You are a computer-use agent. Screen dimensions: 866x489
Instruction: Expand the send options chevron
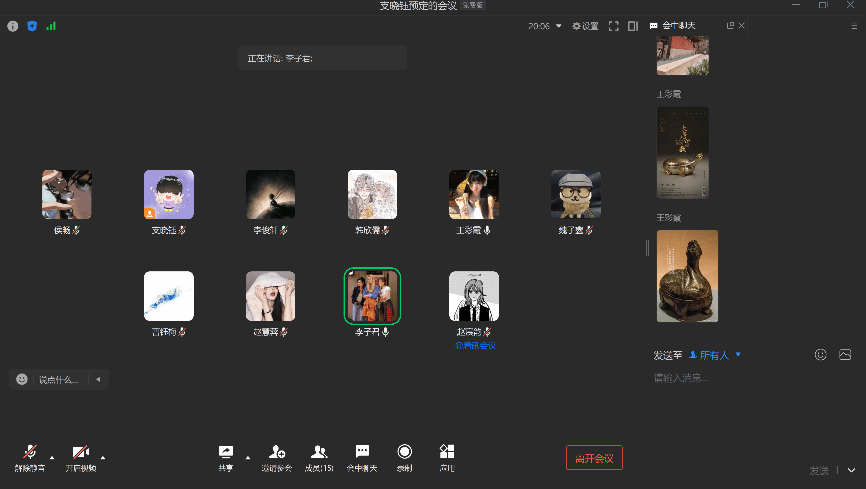tap(851, 470)
